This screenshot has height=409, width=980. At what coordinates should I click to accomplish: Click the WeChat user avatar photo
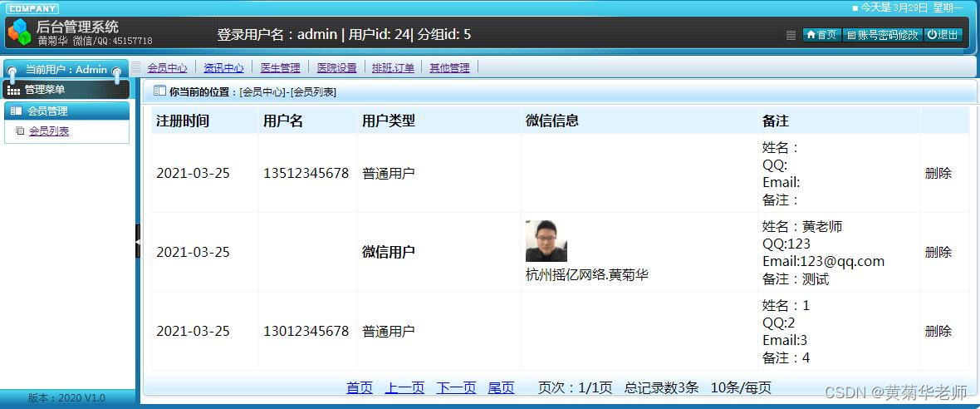point(546,241)
